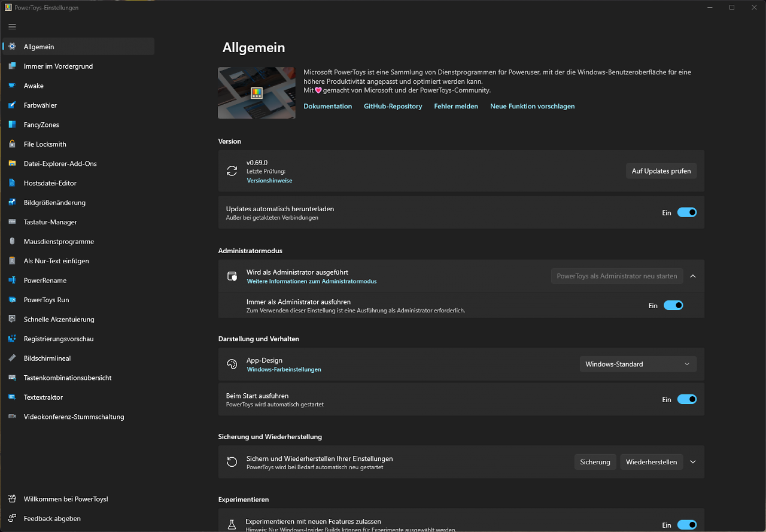Click Auf Updates prüfen button
This screenshot has height=532, width=766.
tap(661, 171)
